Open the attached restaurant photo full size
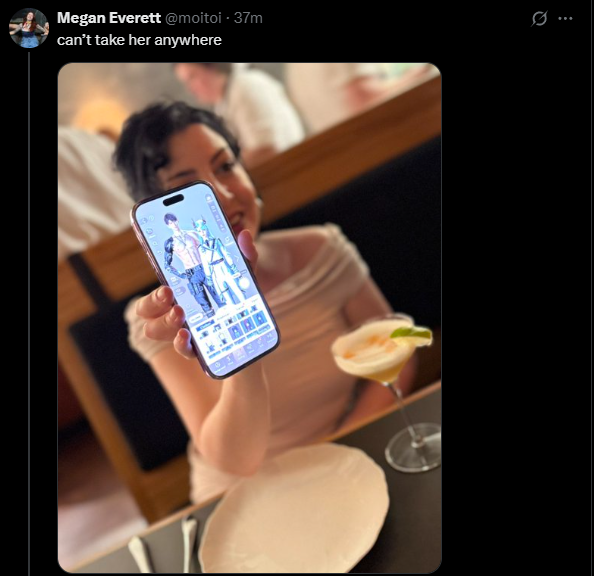594x576 pixels. point(249,318)
